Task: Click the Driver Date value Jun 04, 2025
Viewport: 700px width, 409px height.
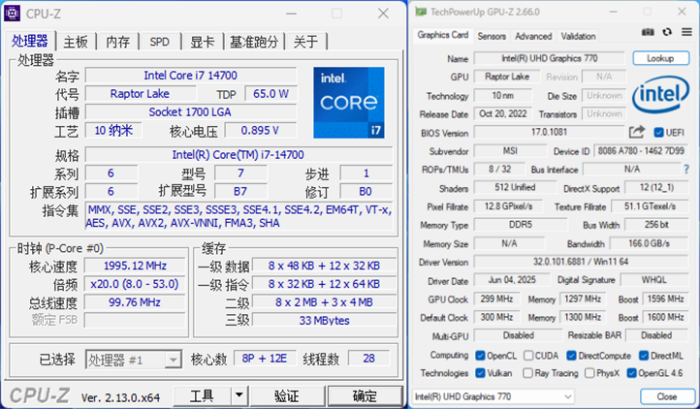Action: pos(512,280)
